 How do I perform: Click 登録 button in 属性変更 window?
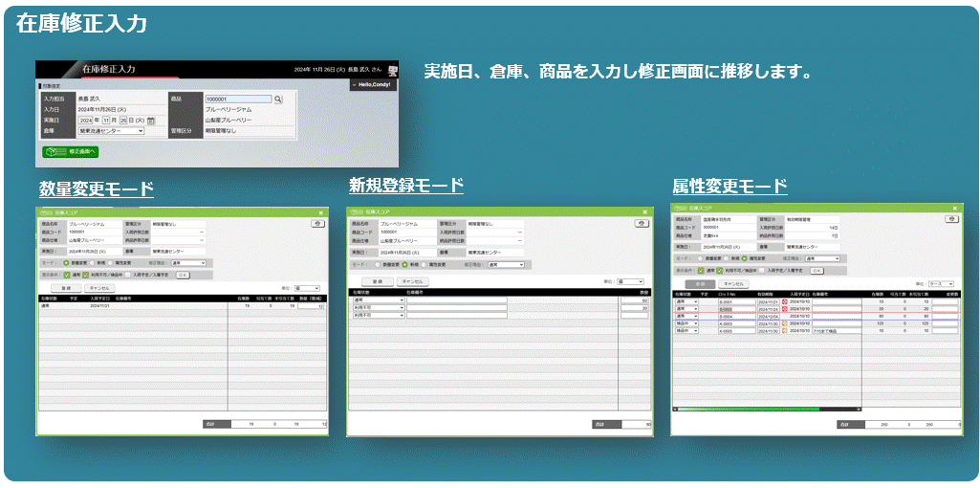pos(700,284)
